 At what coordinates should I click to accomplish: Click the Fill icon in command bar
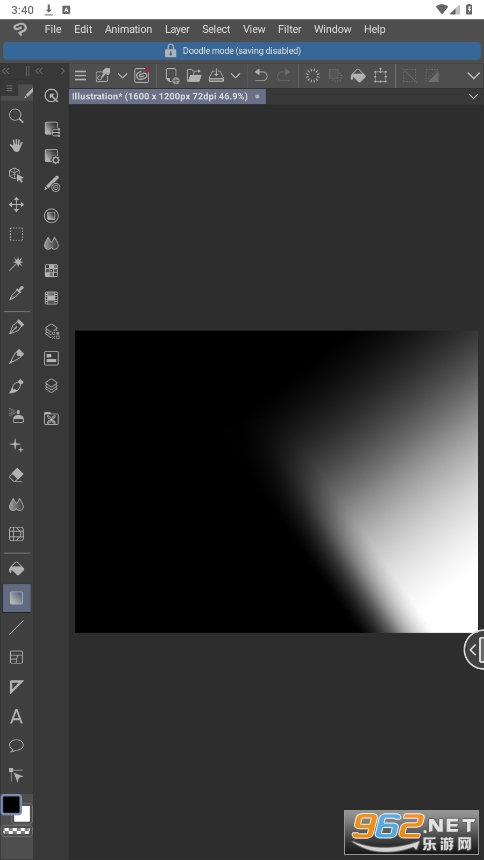(358, 76)
